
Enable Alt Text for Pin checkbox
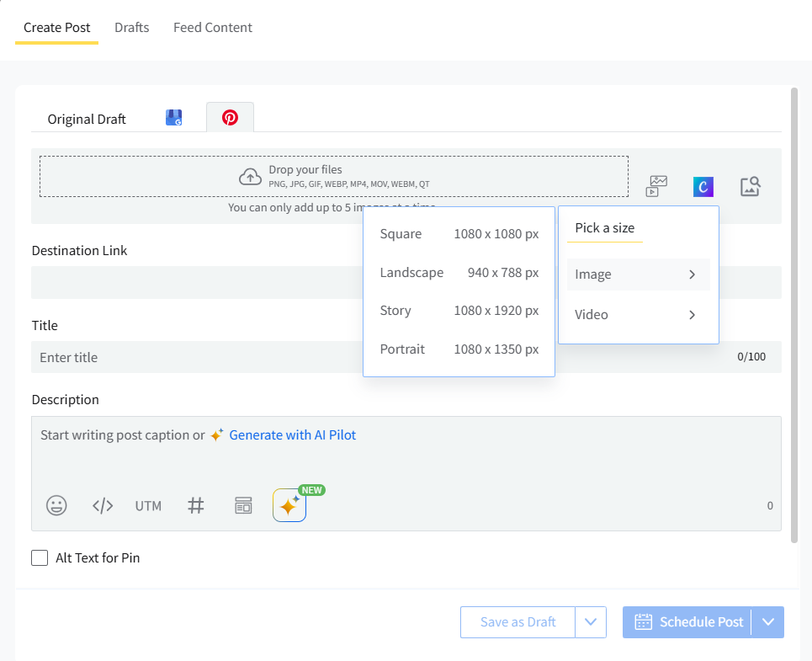coord(40,557)
